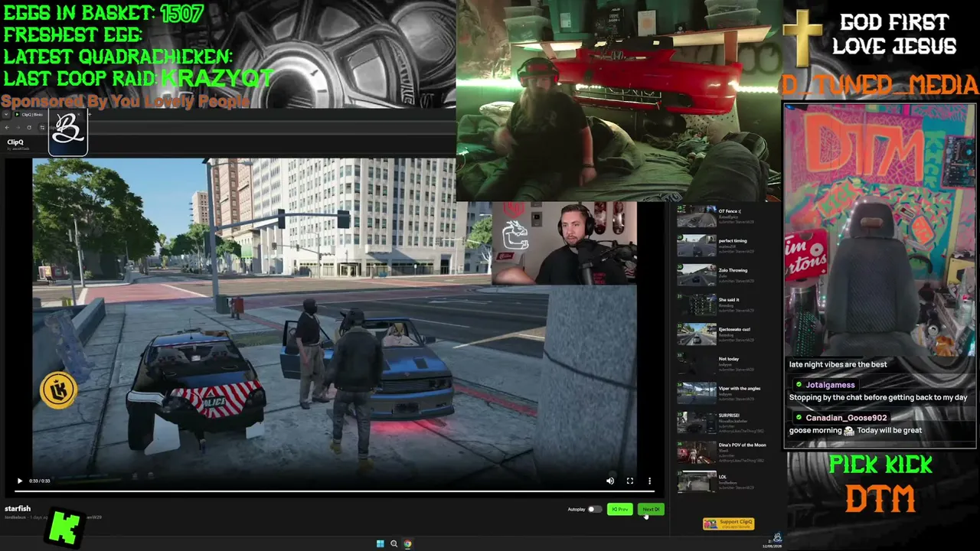Open the 'Zolo Throwing' clip thumbnail
Image resolution: width=980 pixels, height=551 pixels.
click(697, 275)
